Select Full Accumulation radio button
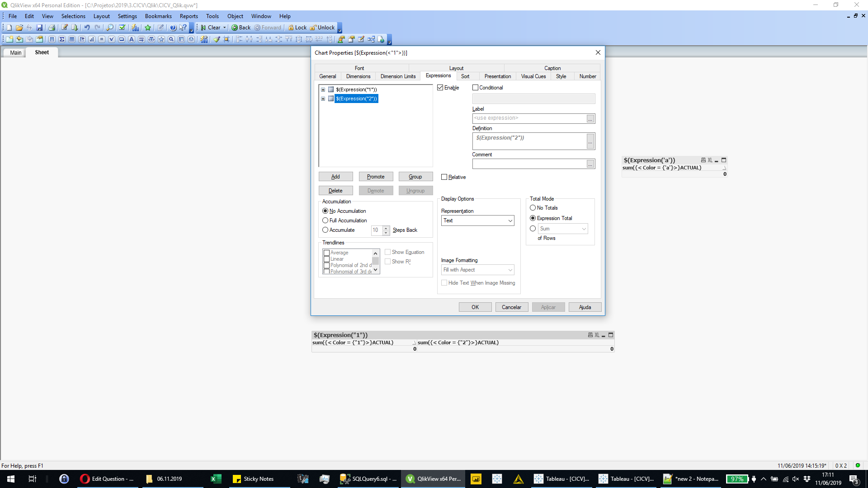Screen dimensions: 868x488 325,221
